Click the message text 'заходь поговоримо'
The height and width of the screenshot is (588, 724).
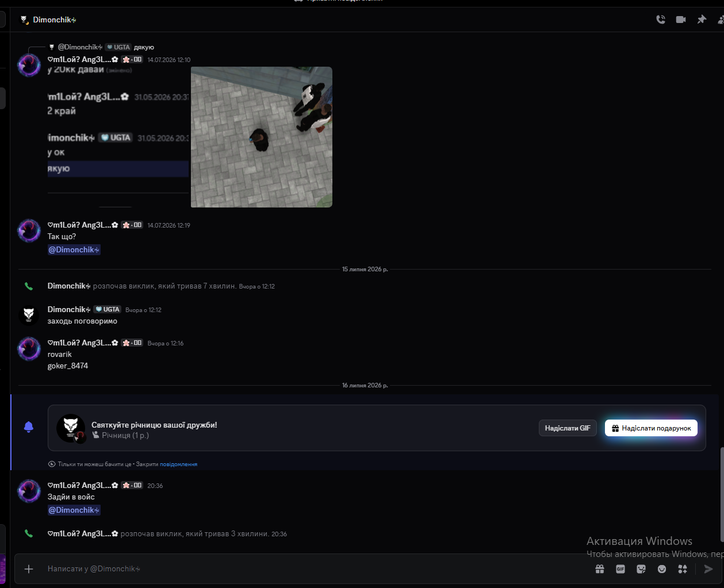(x=82, y=321)
